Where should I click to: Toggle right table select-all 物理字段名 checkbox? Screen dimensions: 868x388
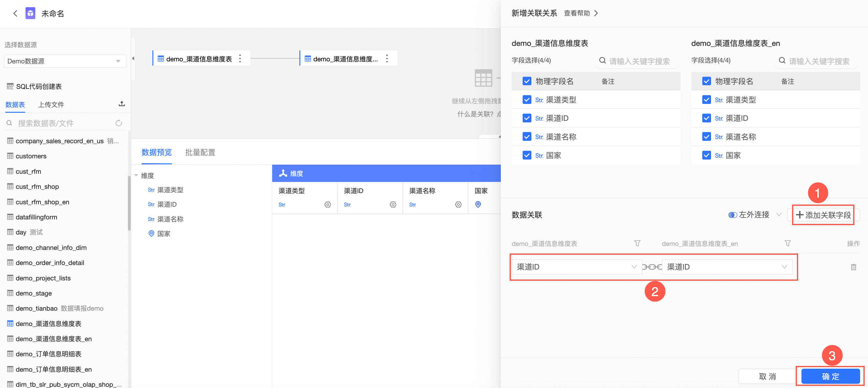click(706, 81)
